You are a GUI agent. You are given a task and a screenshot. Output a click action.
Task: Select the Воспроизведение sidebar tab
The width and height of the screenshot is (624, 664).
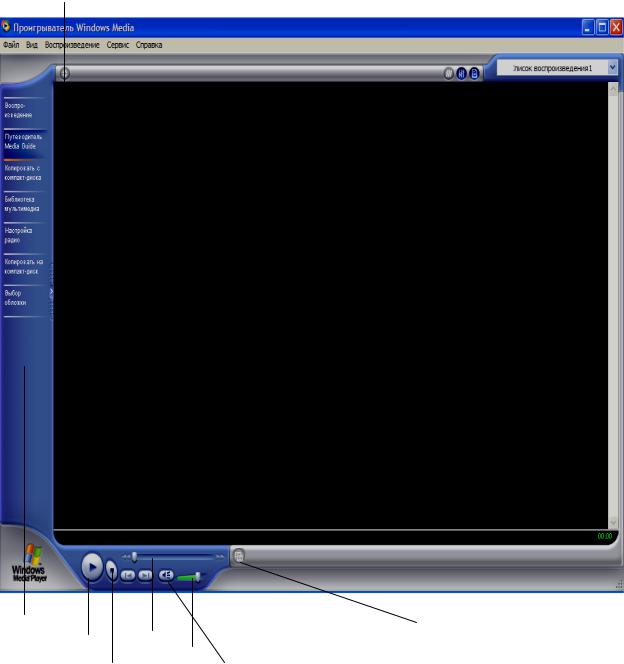click(25, 110)
